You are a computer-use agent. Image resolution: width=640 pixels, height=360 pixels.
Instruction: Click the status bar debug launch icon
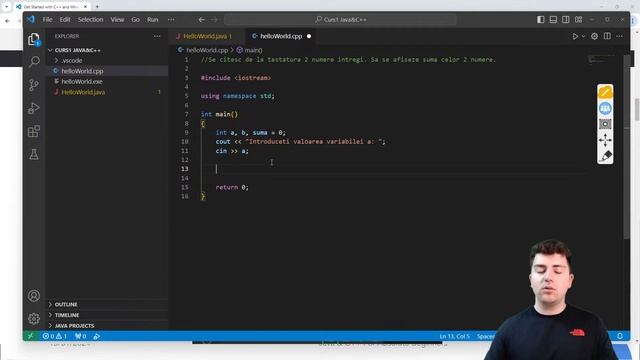pos(97,336)
